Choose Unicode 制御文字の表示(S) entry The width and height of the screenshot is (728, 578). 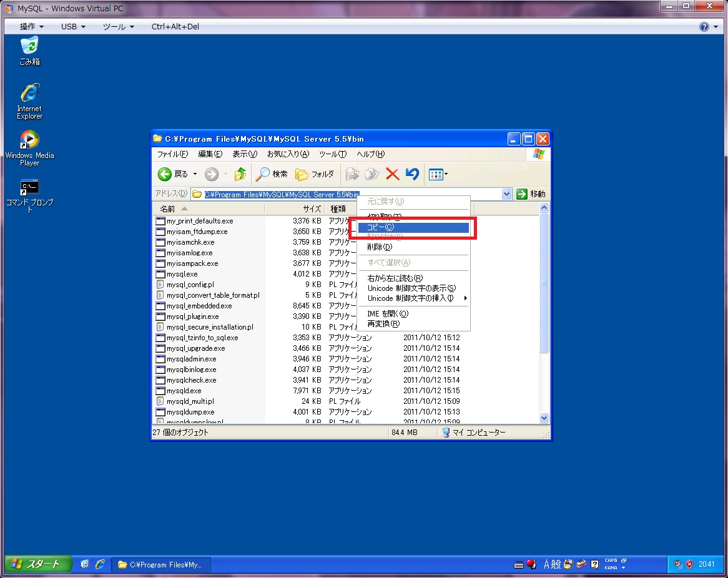point(413,288)
